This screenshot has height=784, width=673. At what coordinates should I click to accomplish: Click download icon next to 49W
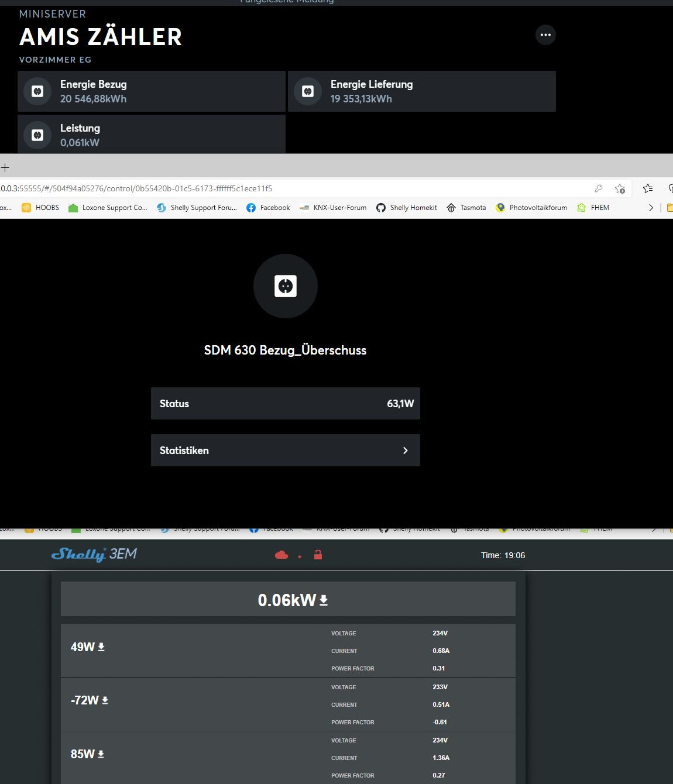coord(101,647)
